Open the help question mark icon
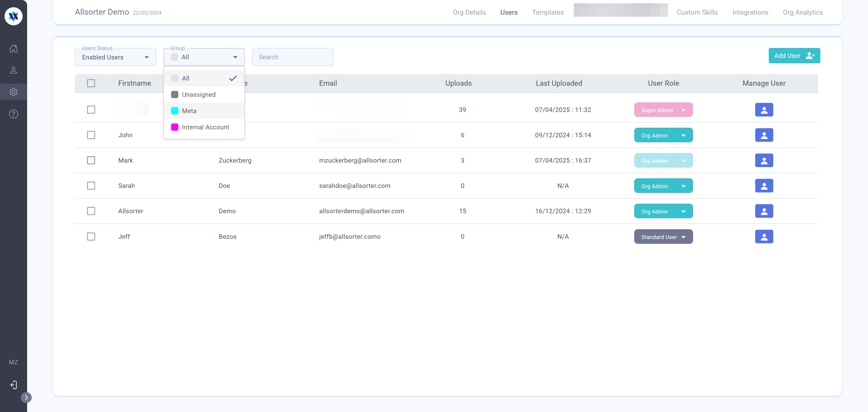Screen dimensions: 868x412 (14, 114)
